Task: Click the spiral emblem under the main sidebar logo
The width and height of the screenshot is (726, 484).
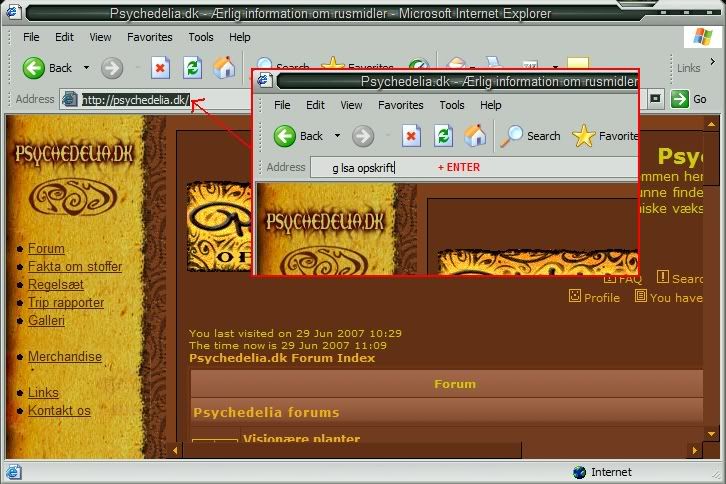Action: click(73, 198)
